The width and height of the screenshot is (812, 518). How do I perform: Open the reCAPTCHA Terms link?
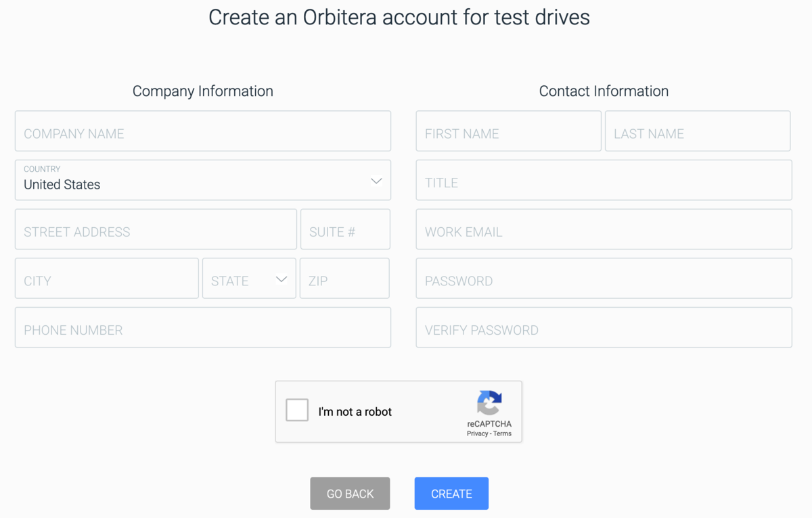502,435
